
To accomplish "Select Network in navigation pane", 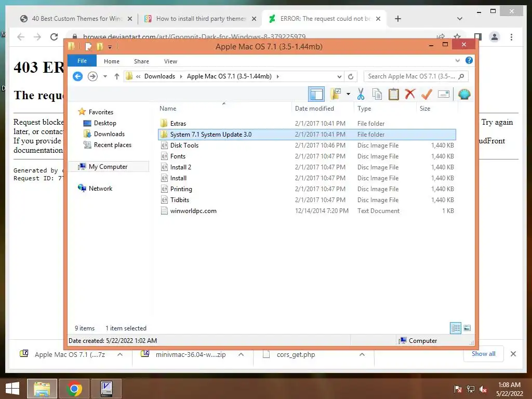I will click(100, 188).
